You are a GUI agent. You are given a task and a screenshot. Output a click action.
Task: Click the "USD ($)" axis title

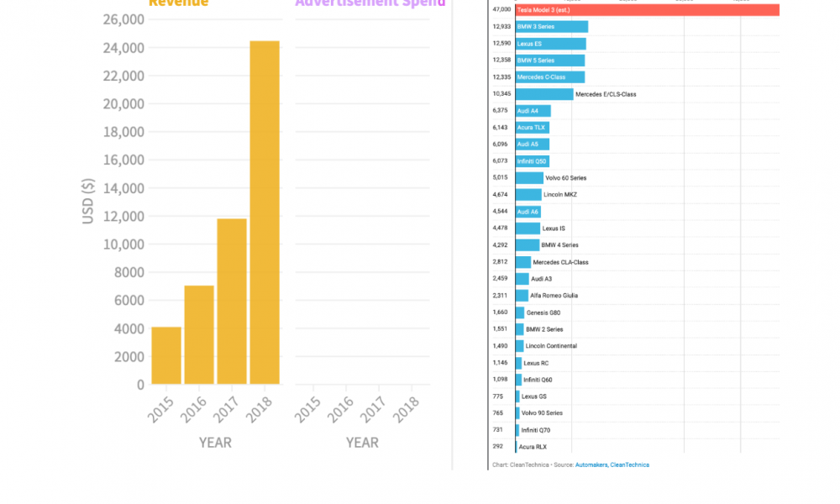click(88, 201)
